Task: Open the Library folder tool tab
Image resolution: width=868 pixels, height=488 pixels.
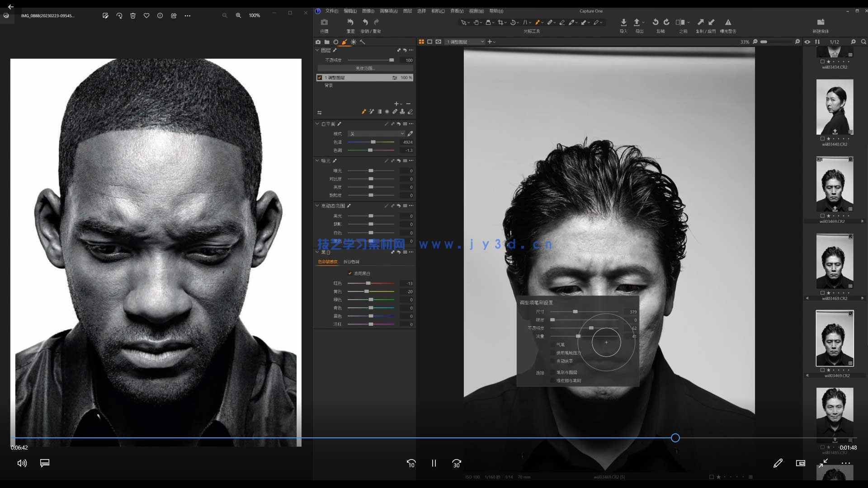Action: (x=327, y=42)
